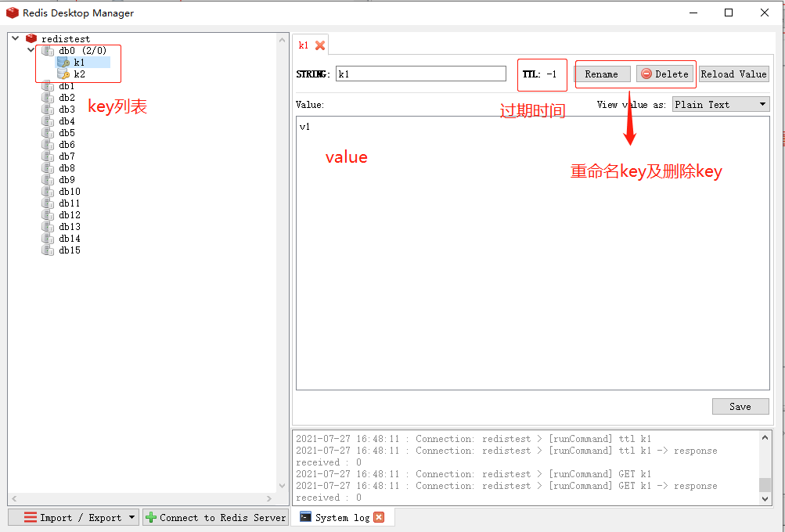Image resolution: width=785 pixels, height=532 pixels.
Task: Open the Import / Export menu
Action: tap(73, 517)
